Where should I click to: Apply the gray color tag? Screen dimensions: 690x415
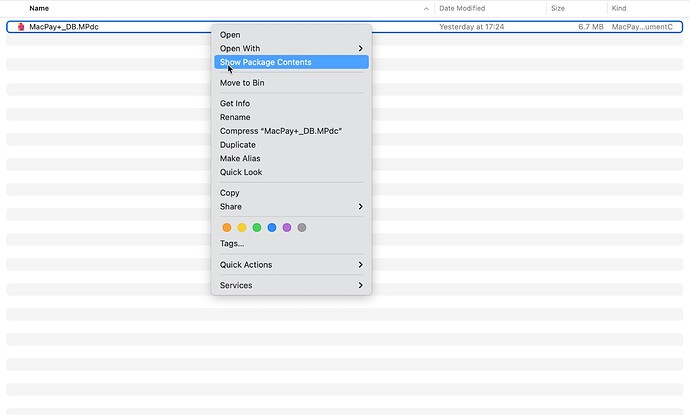tap(301, 228)
